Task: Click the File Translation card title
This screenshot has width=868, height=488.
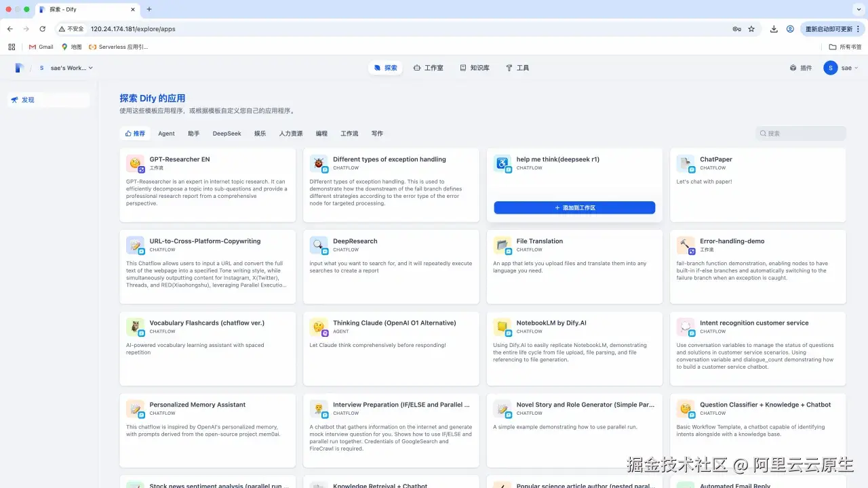Action: coord(540,241)
